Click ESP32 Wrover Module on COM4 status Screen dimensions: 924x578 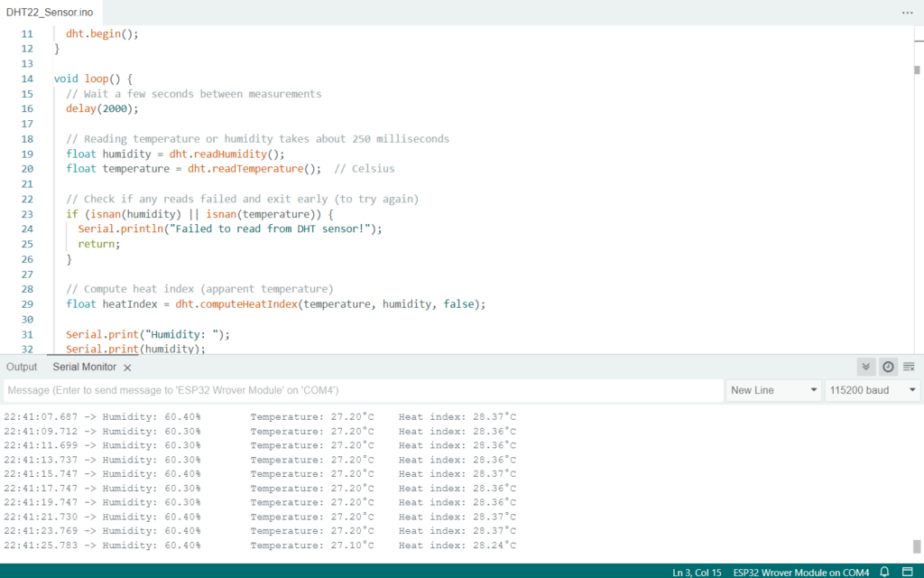tap(800, 572)
